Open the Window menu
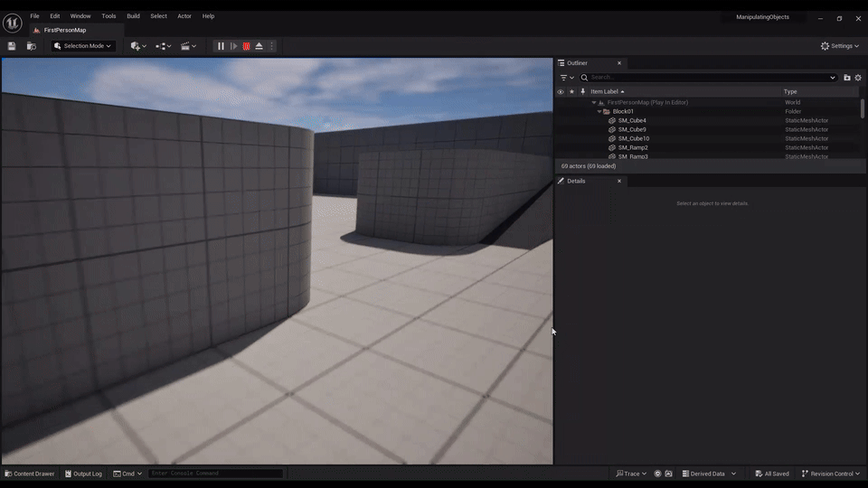The height and width of the screenshot is (488, 868). pos(80,16)
